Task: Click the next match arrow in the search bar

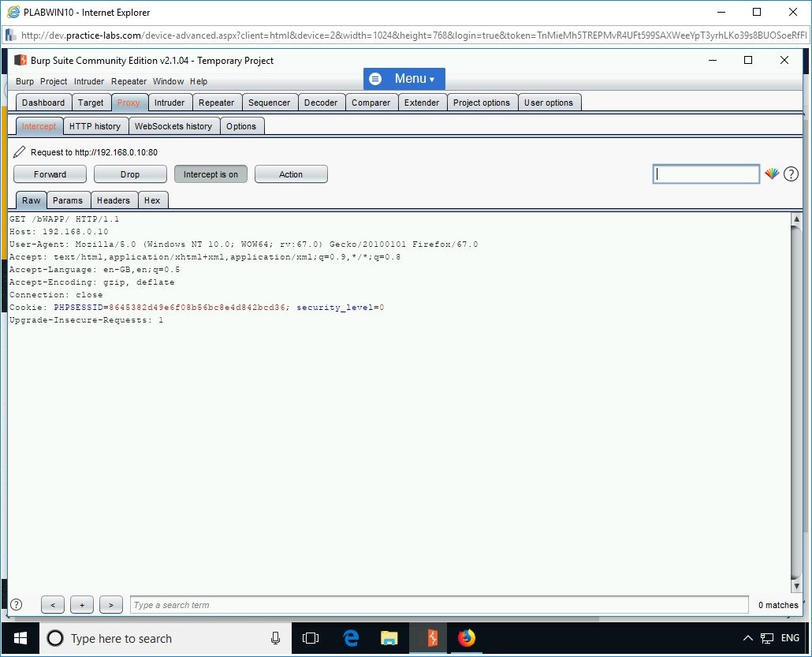Action: pos(110,605)
